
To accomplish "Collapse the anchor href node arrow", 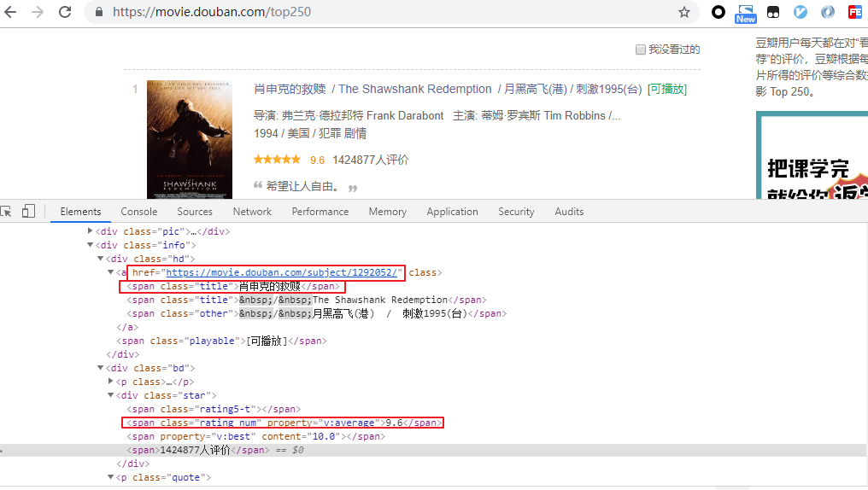I will click(111, 272).
